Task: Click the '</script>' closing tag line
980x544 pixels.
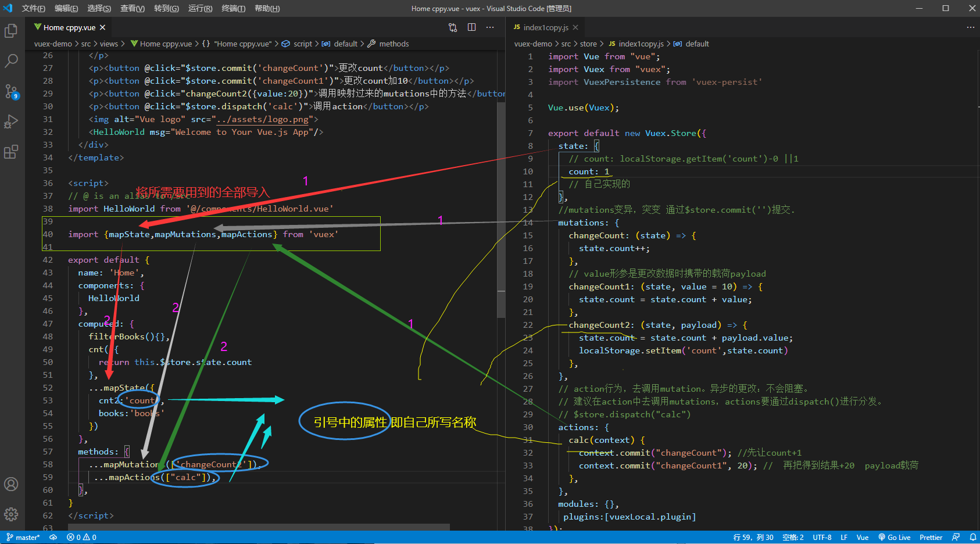Action: tap(91, 516)
